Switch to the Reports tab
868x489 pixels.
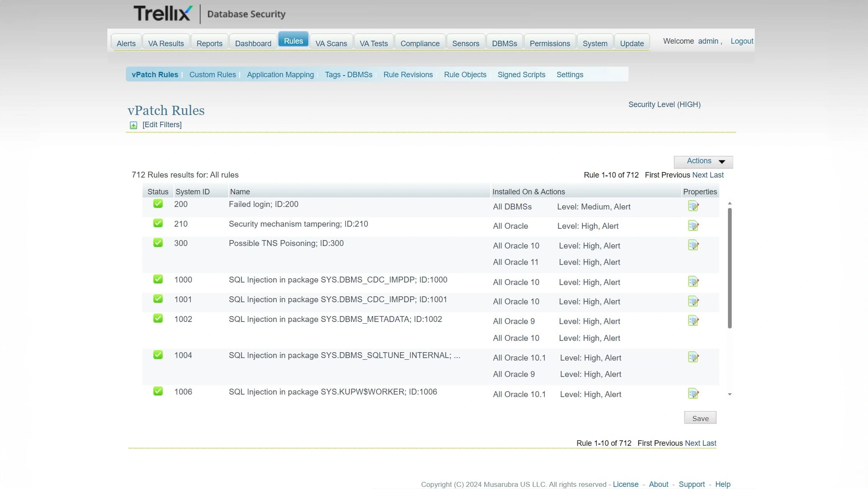[209, 43]
